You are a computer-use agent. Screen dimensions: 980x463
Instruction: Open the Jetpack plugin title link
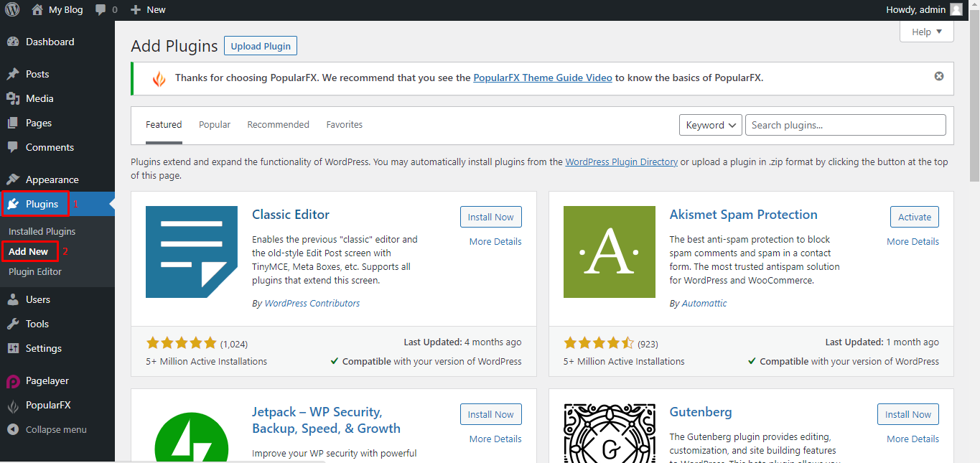tap(327, 420)
